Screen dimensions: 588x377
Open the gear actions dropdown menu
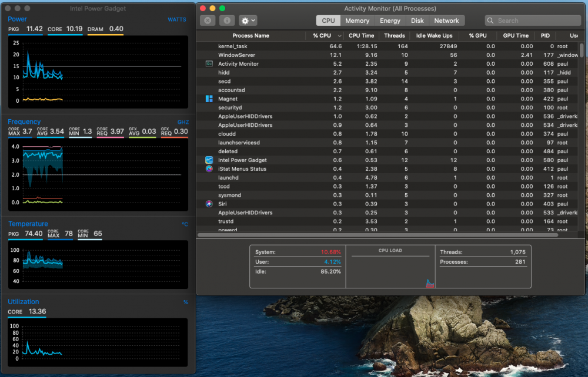click(248, 21)
